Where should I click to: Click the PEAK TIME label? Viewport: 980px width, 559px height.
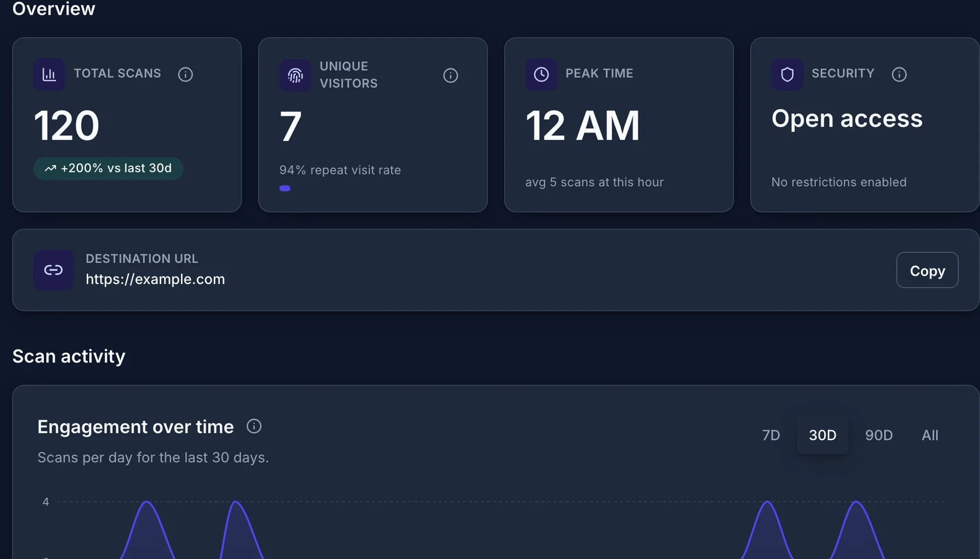599,73
